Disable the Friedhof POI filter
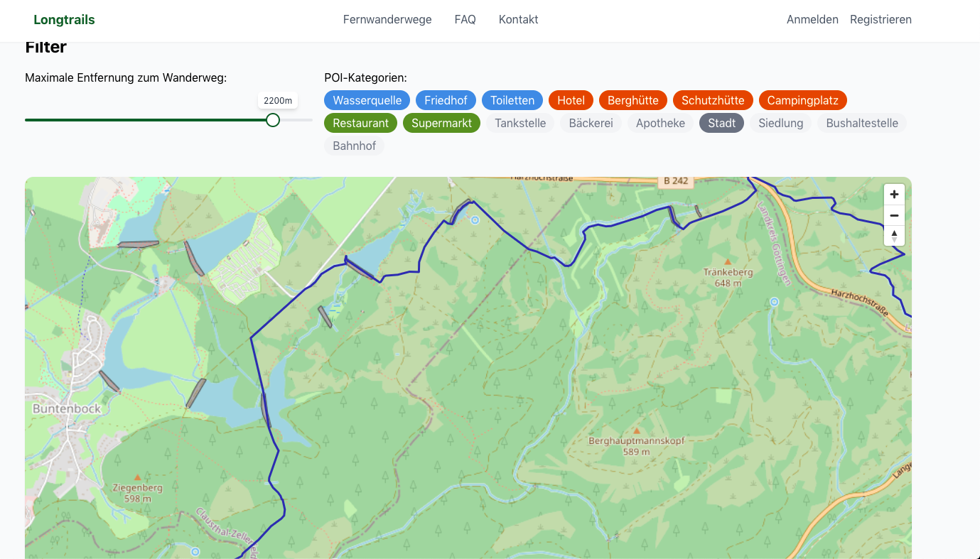980x559 pixels. click(446, 100)
